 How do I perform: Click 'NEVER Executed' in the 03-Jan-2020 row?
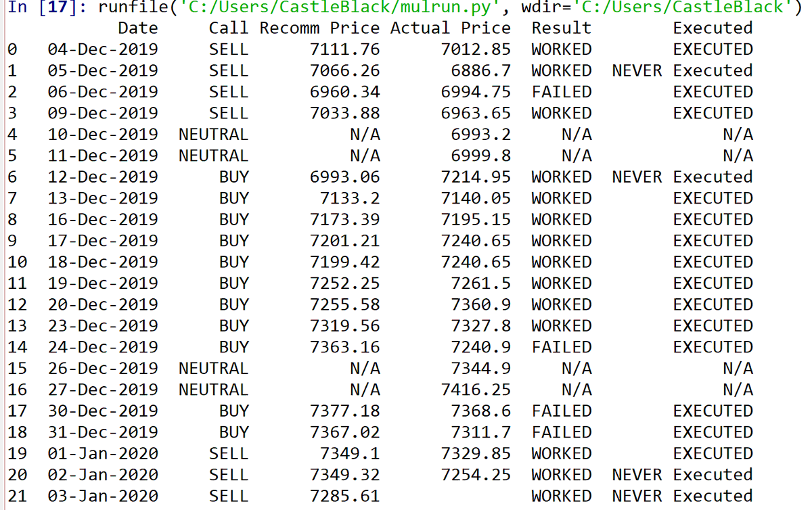(683, 496)
